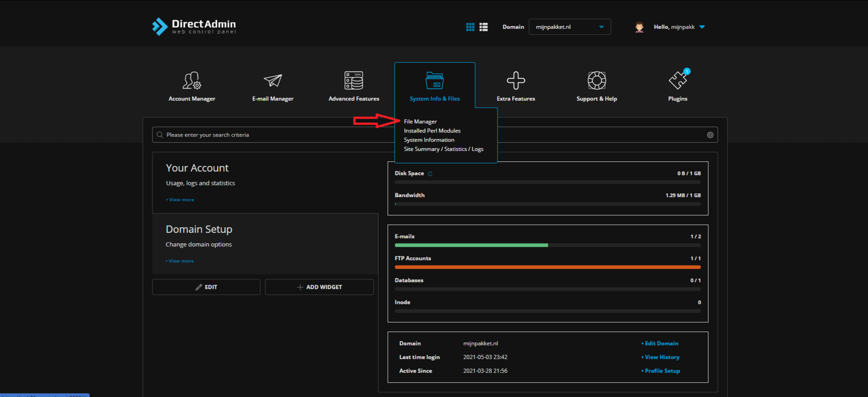The image size is (868, 397).
Task: Open the Support & Help lifebuoy icon
Action: (x=597, y=80)
